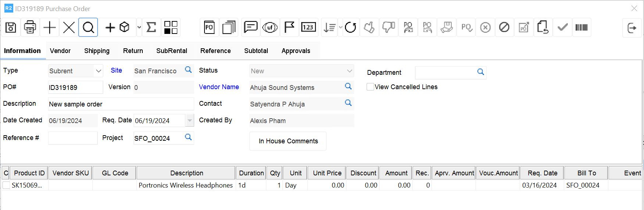Click the Save floppy disk icon
The image size is (644, 210).
(11, 27)
